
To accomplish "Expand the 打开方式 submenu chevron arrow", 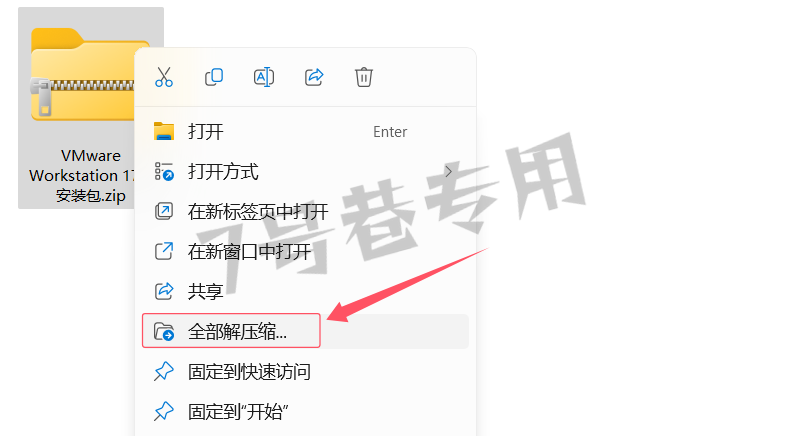I will pyautogui.click(x=448, y=172).
